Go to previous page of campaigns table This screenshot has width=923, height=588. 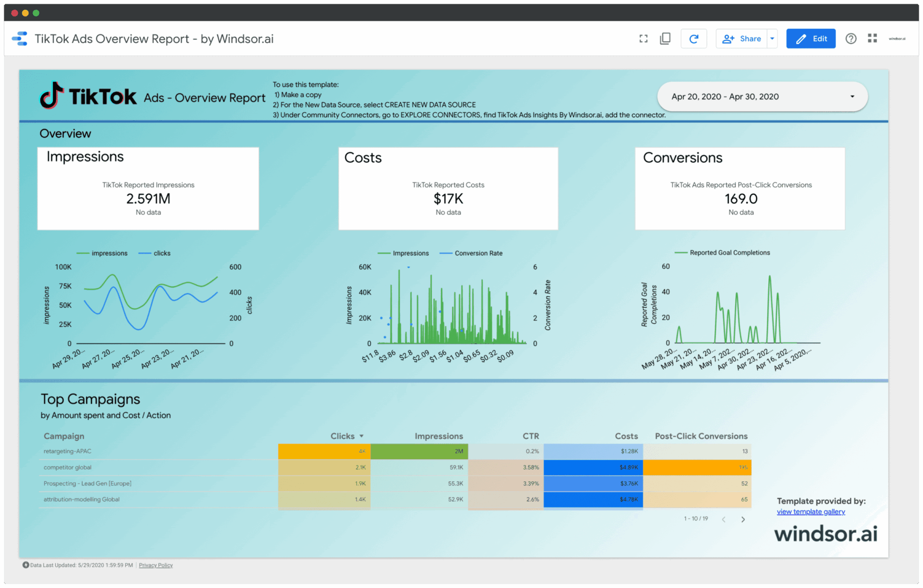pyautogui.click(x=723, y=519)
